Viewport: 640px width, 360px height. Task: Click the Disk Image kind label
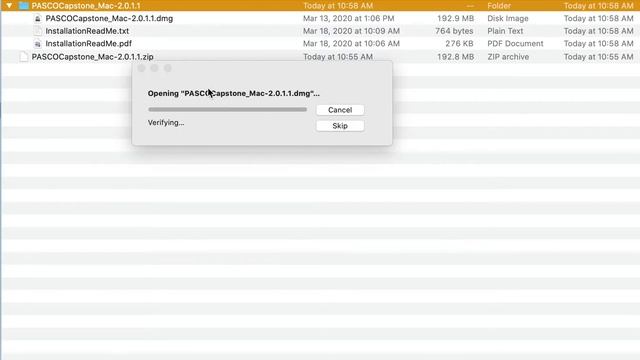(x=508, y=18)
